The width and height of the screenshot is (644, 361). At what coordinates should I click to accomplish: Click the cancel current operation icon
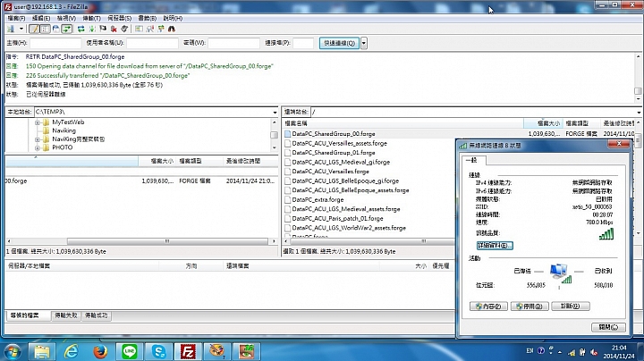click(x=103, y=29)
